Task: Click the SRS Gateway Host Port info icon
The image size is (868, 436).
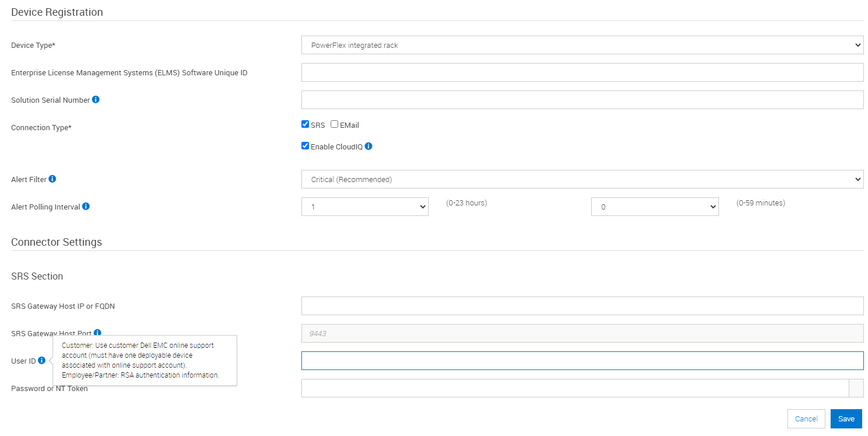Action: tap(98, 333)
